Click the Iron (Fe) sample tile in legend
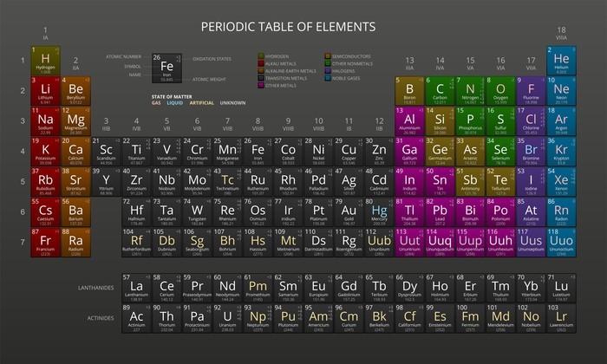 point(167,68)
